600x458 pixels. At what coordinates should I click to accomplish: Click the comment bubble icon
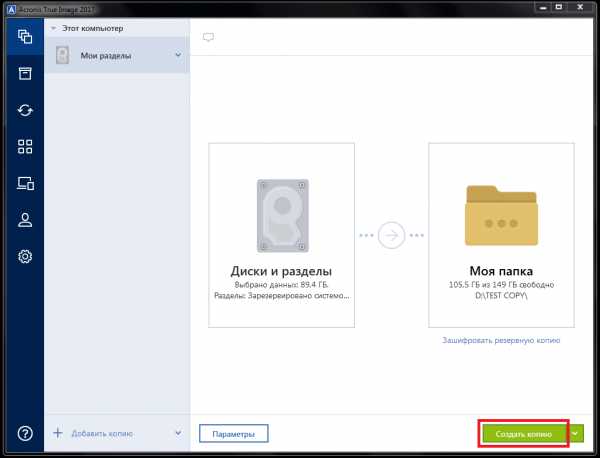pos(208,37)
